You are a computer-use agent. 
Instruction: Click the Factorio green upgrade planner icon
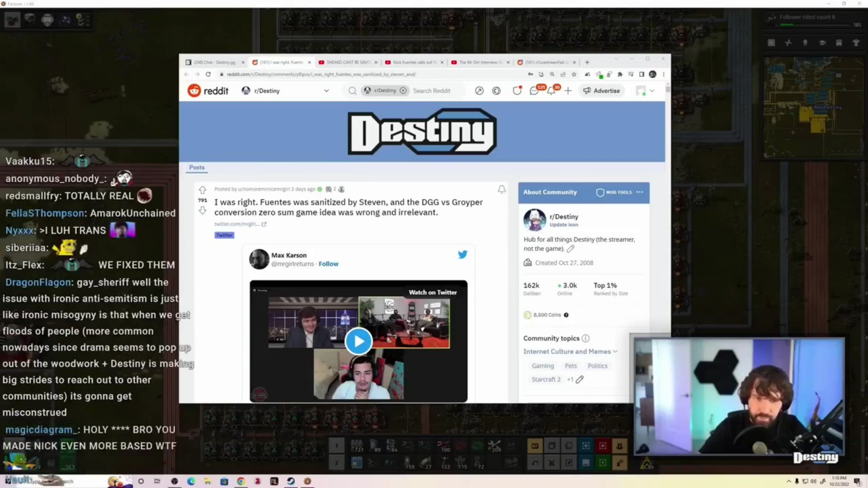[603, 463]
